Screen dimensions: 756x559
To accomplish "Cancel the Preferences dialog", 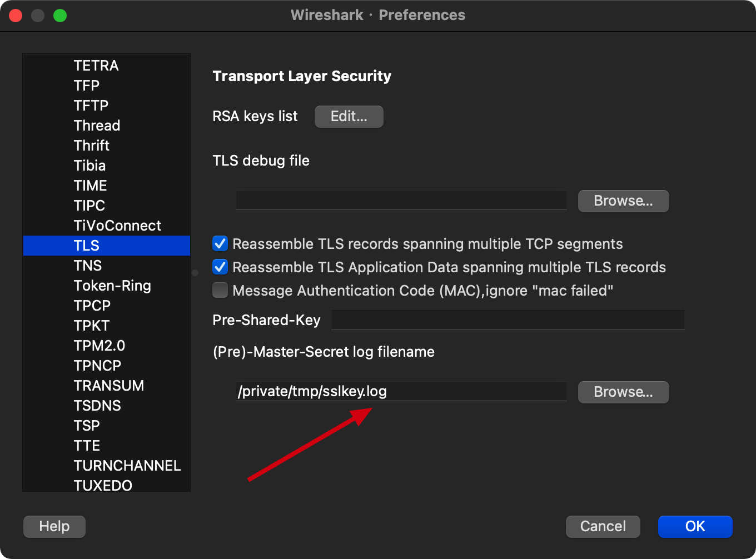I will (603, 527).
